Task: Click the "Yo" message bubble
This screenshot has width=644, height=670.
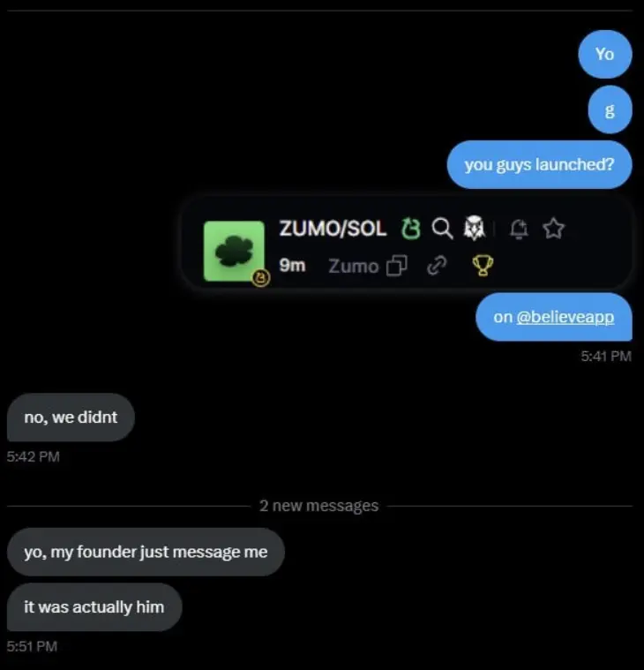Action: click(x=604, y=54)
